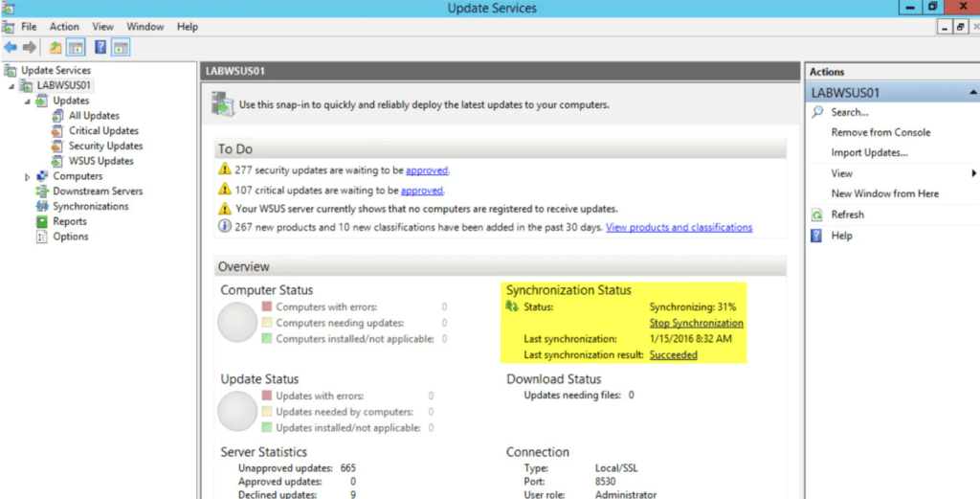Click 'Last synchronization' date 1/15/2016 8:32 AM
Screen dimensions: 980x499
point(691,339)
